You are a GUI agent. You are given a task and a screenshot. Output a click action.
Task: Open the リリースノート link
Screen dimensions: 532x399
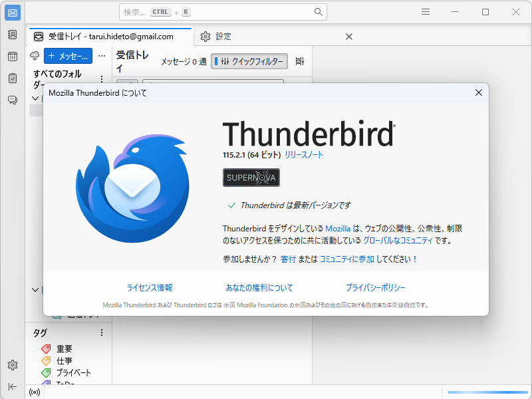pyautogui.click(x=303, y=154)
